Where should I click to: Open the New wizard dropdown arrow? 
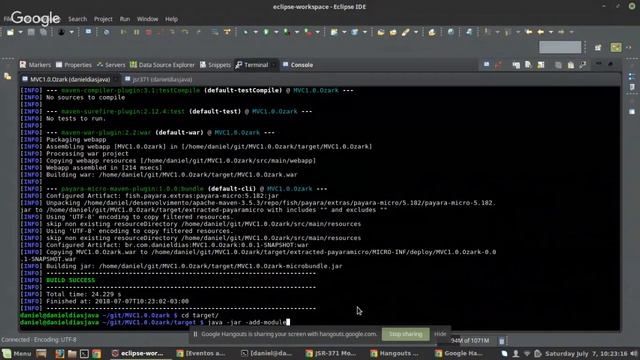(20, 32)
